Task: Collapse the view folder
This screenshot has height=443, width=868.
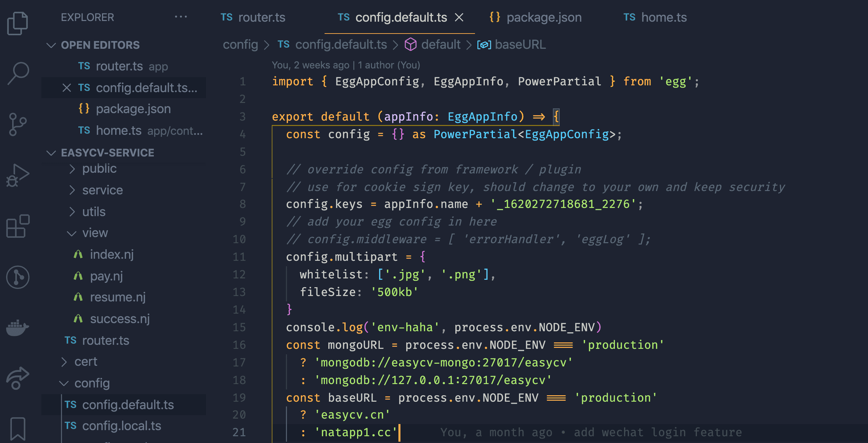Action: pyautogui.click(x=95, y=233)
